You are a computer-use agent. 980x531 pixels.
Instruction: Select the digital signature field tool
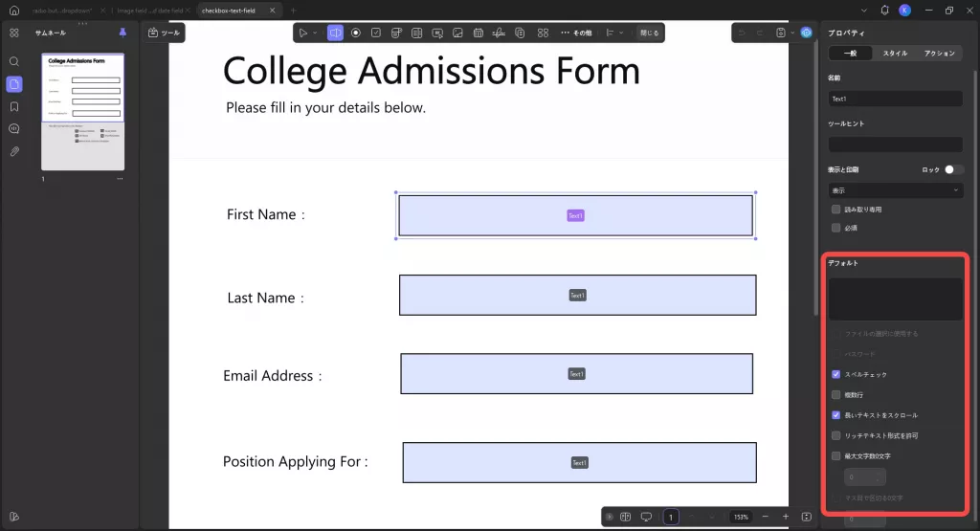499,33
